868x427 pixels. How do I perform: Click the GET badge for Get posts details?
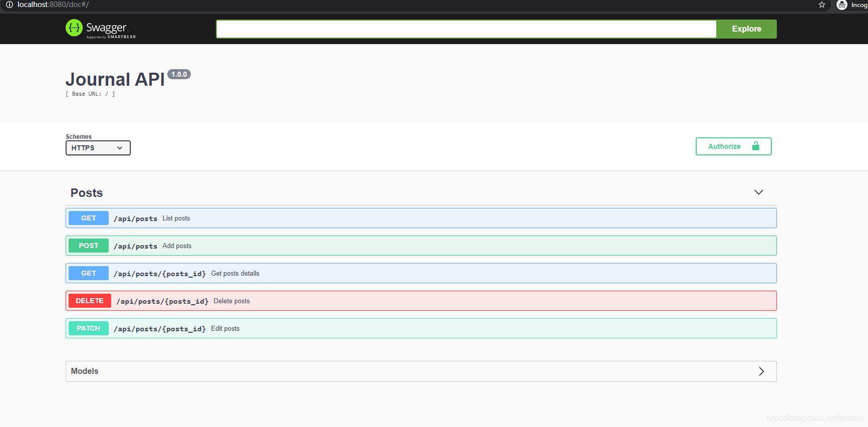89,273
